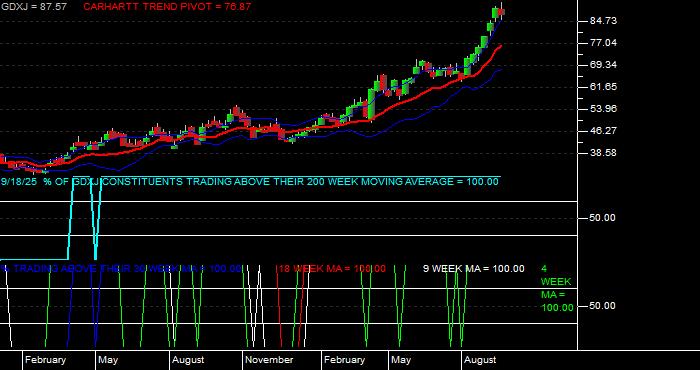Select the green 4 WEEK MA = 100.00 label
Screen dimensions: 700x370
tap(557, 288)
